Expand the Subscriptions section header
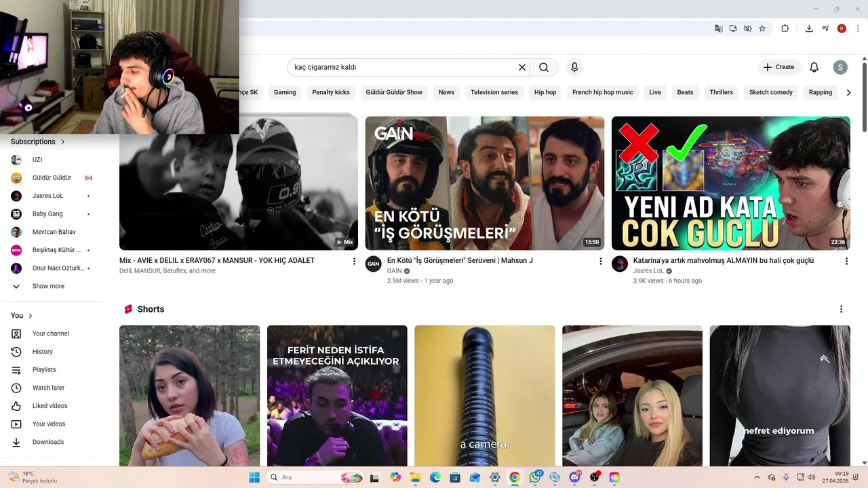This screenshot has width=868, height=488. pyautogui.click(x=38, y=142)
